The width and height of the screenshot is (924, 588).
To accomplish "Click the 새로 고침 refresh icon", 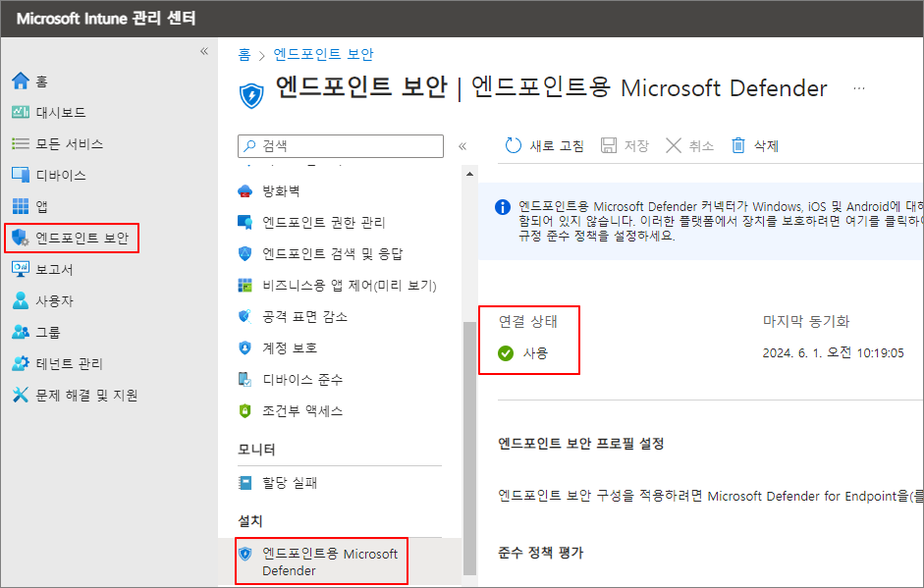I will tap(514, 145).
